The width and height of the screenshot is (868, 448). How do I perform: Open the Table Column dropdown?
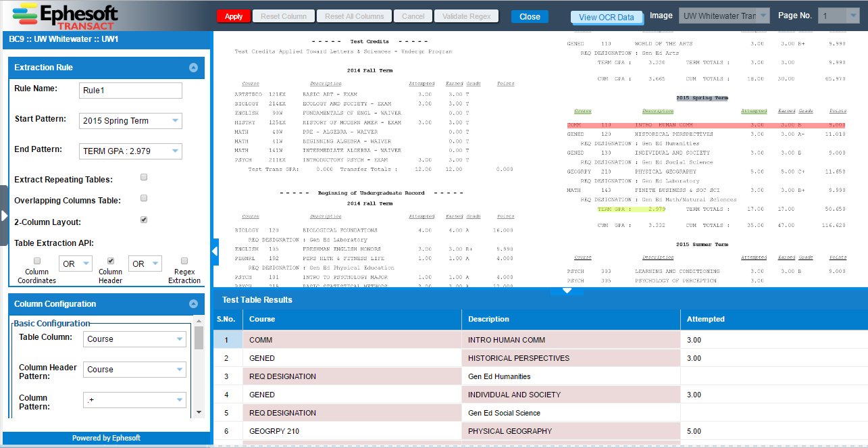coord(134,339)
